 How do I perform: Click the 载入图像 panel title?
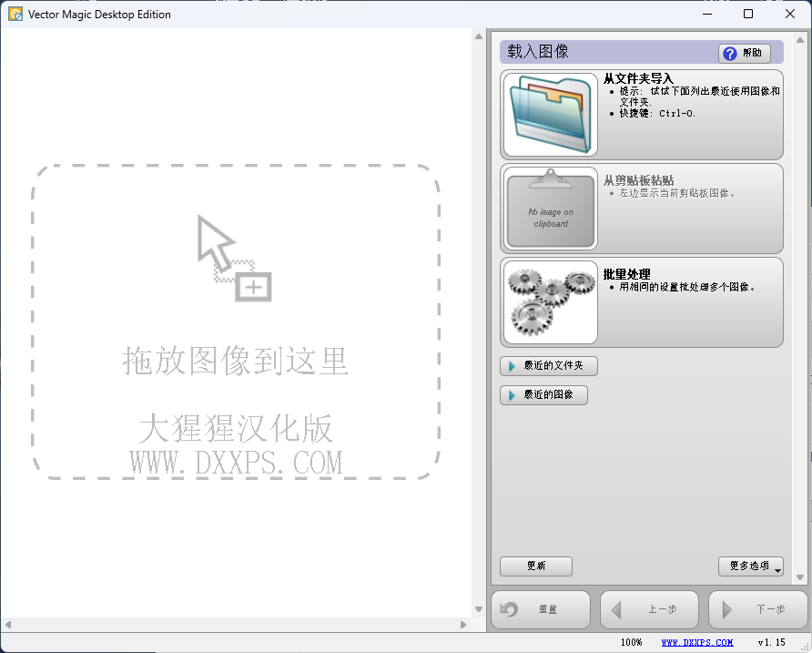538,51
